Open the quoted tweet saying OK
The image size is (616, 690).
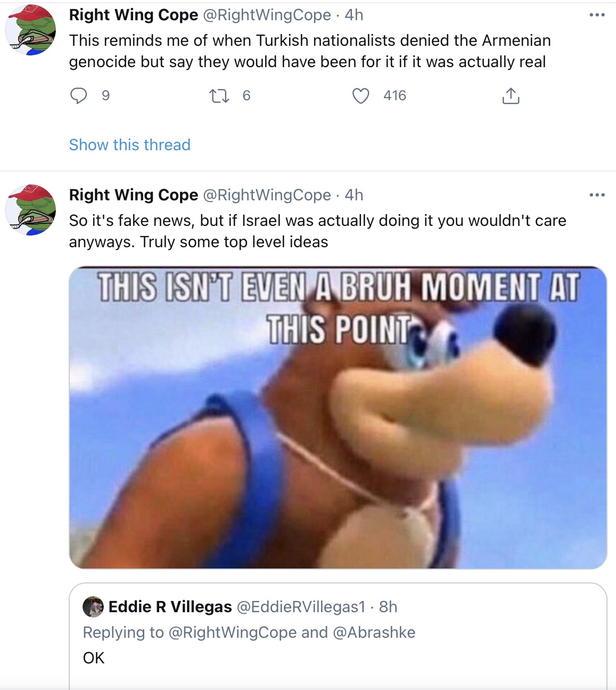pyautogui.click(x=338, y=636)
